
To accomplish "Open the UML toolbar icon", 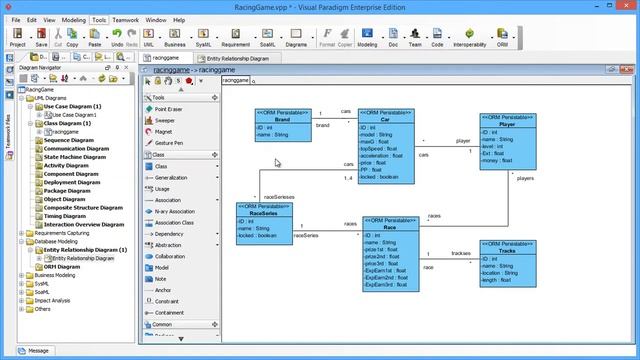I will coord(149,38).
